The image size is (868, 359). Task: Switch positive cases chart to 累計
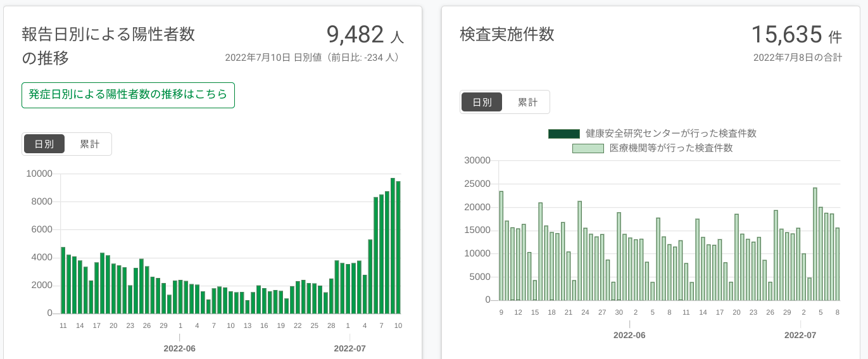89,144
